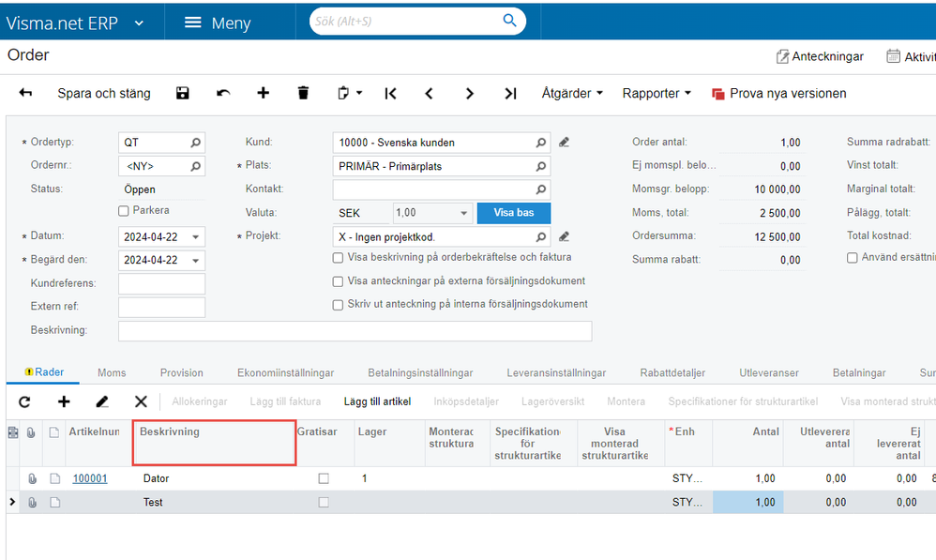Go to next record icon
Screen dimensions: 936x560
pos(470,93)
